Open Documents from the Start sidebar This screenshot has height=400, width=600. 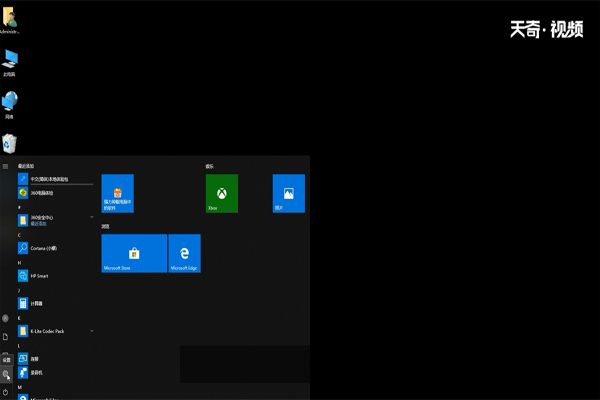(5, 337)
